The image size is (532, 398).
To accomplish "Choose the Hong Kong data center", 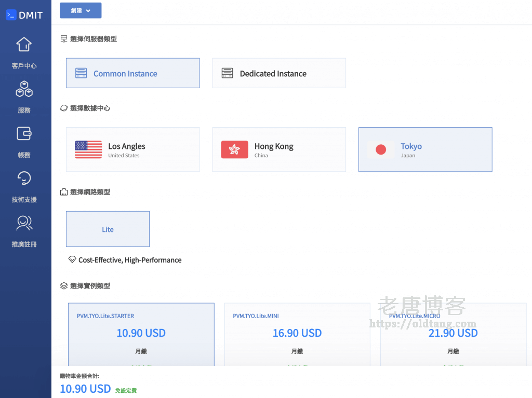I will (x=278, y=149).
